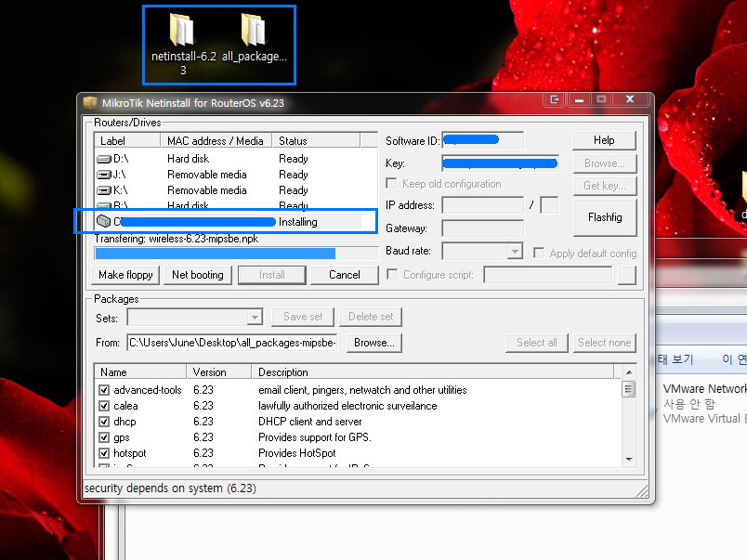Toggle Keep old configuration checkbox
Viewport: 747px width, 560px height.
(x=391, y=183)
